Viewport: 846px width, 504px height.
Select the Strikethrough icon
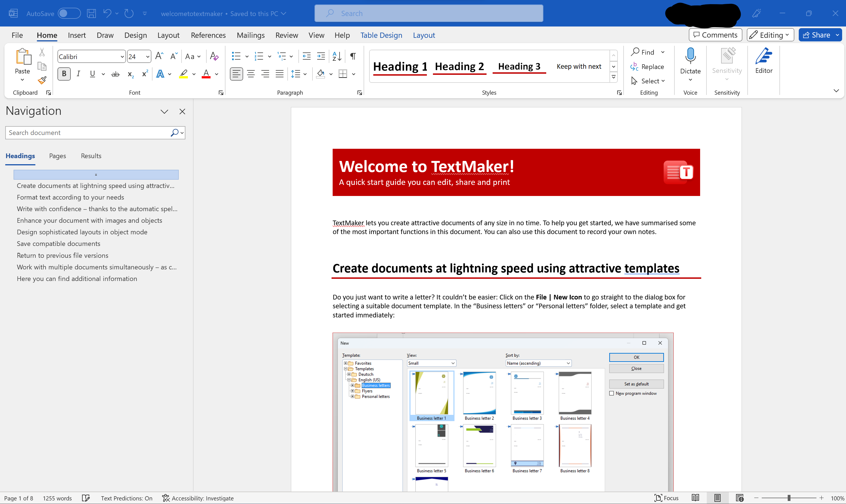[115, 74]
